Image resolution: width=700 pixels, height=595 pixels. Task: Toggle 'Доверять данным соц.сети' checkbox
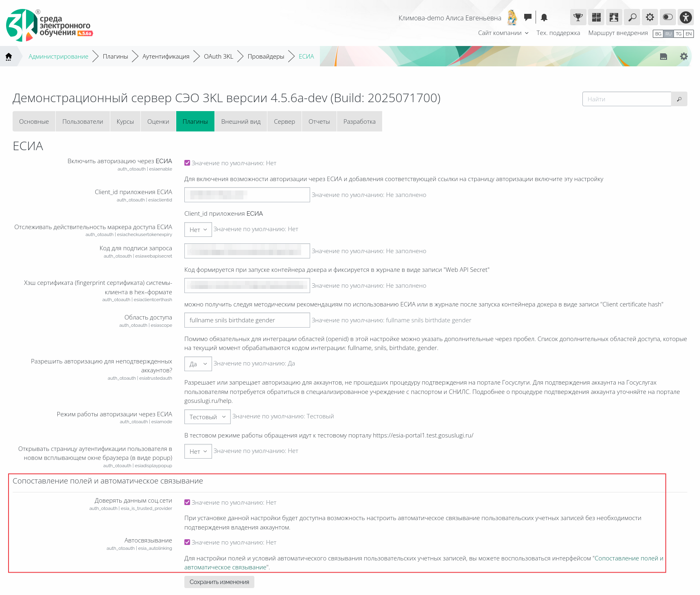point(187,503)
